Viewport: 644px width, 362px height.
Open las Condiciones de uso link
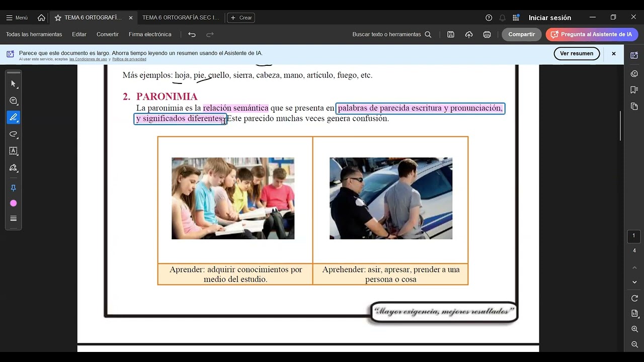pos(88,59)
